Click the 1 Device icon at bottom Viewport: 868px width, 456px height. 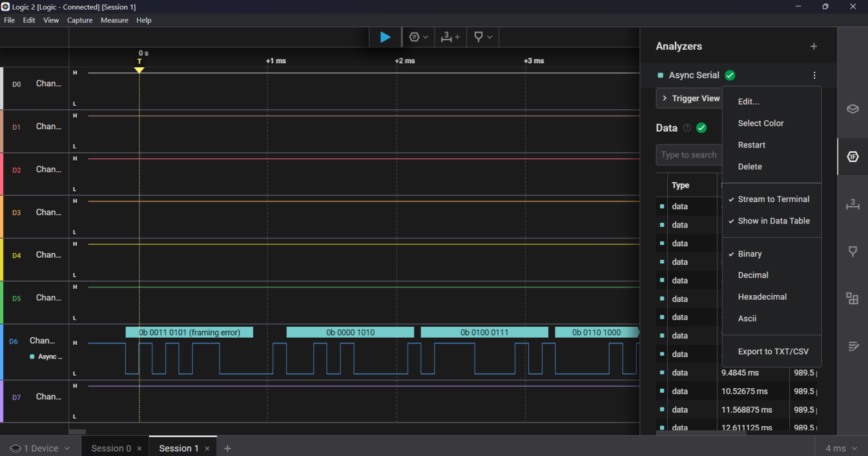tap(15, 448)
